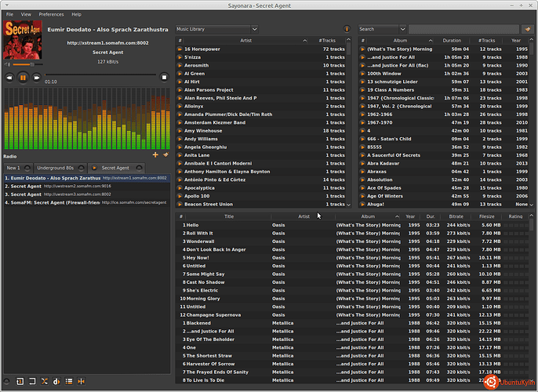Screen dimensions: 538x392
Task: Click the track progress seek bar
Action: [x=100, y=74]
